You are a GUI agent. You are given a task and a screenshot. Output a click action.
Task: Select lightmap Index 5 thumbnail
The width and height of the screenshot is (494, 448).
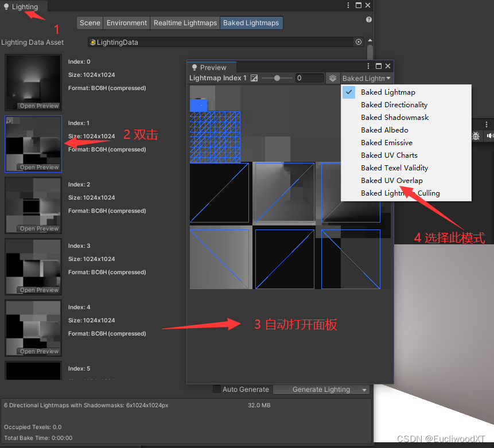tap(33, 371)
